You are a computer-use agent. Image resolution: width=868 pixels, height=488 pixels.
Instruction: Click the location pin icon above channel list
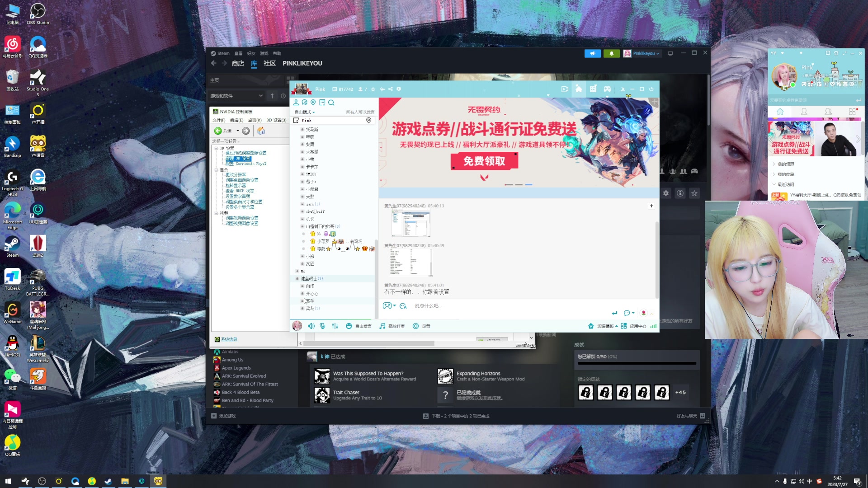tap(313, 103)
